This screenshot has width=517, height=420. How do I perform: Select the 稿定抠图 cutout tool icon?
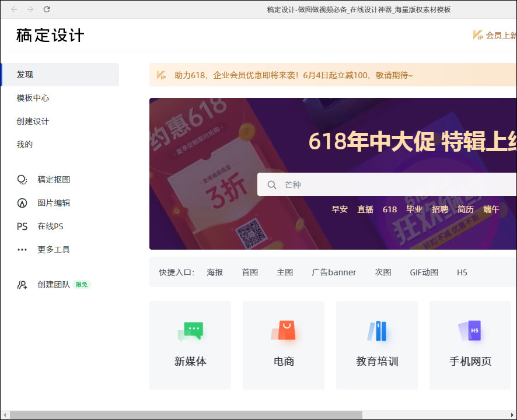point(22,180)
